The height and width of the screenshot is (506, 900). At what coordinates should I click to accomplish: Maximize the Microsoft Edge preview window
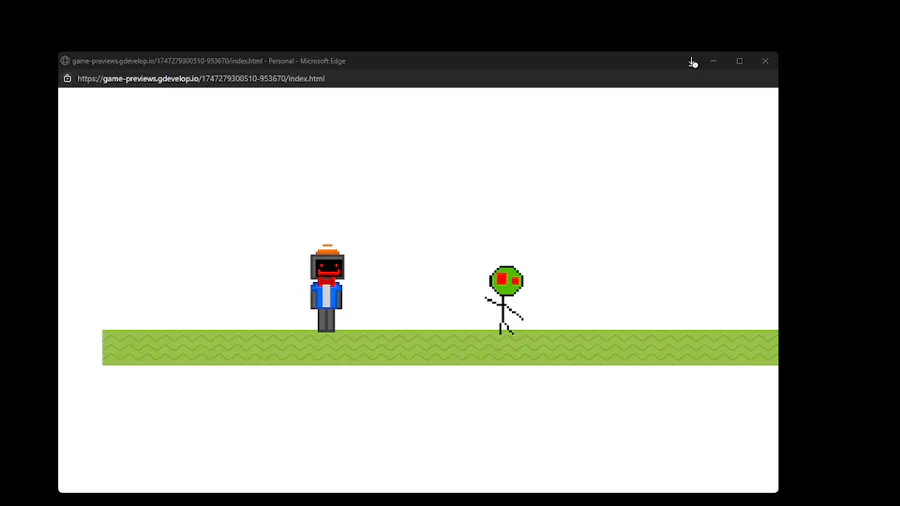[x=739, y=61]
